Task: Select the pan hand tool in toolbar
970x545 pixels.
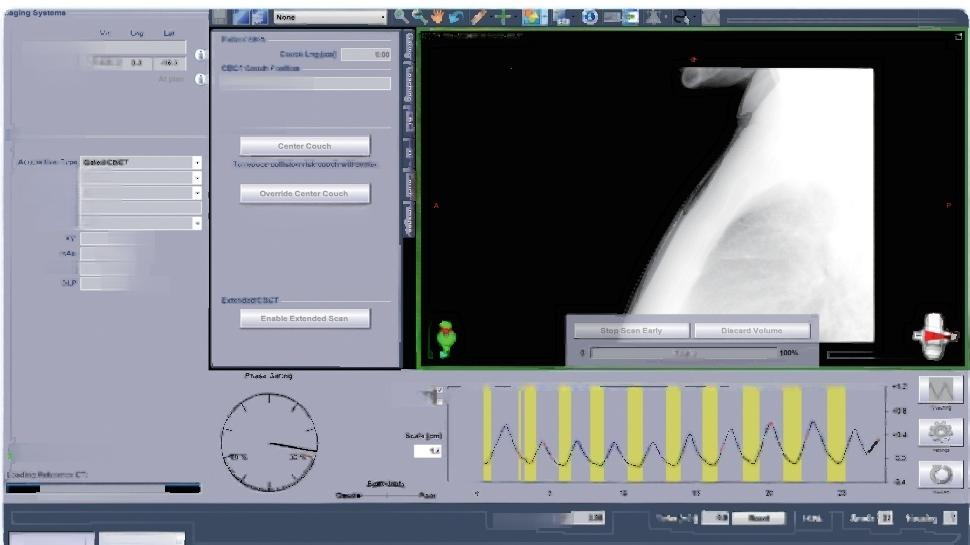Action: (439, 17)
